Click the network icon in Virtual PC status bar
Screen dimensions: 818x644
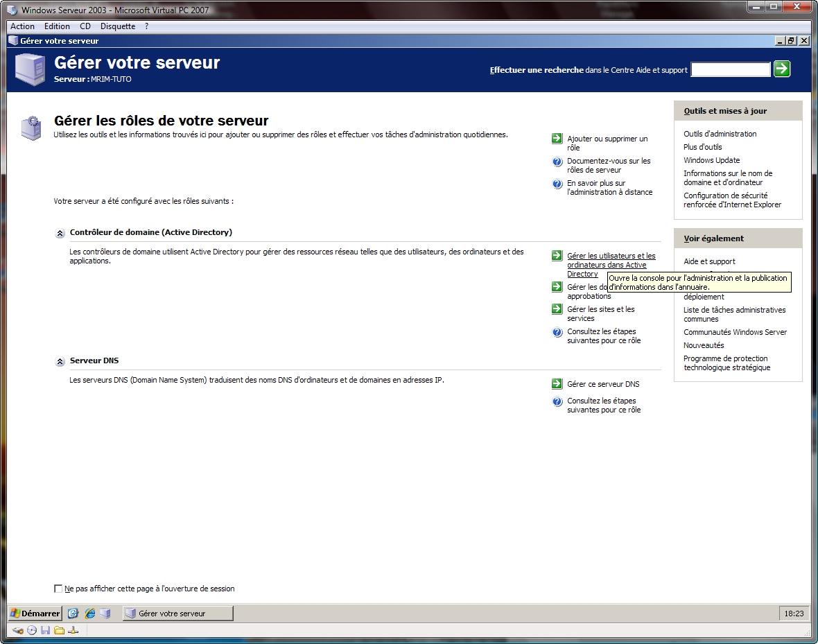(x=73, y=630)
